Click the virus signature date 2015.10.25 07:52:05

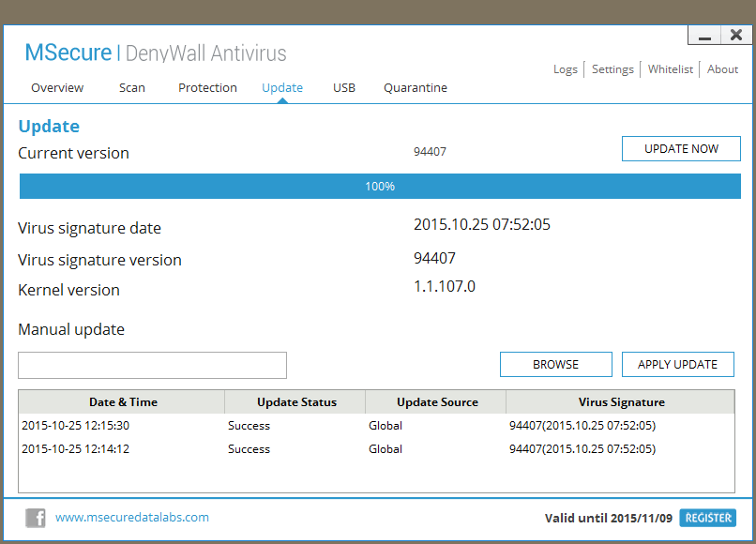482,225
